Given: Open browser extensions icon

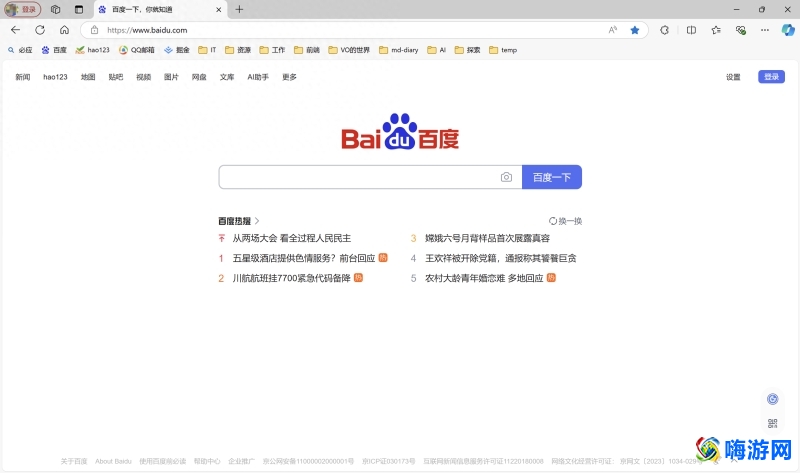Looking at the screenshot, I should click(x=664, y=30).
